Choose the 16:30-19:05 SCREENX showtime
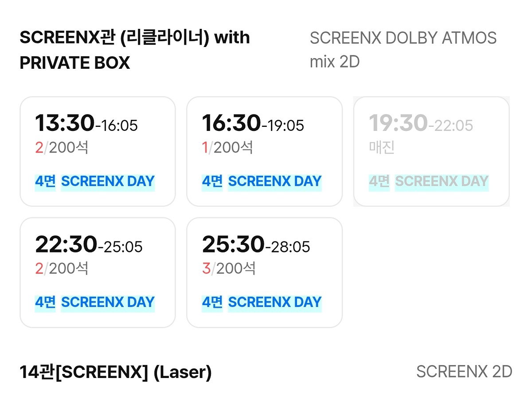Screen dimensions: 532x405 [x=264, y=151]
